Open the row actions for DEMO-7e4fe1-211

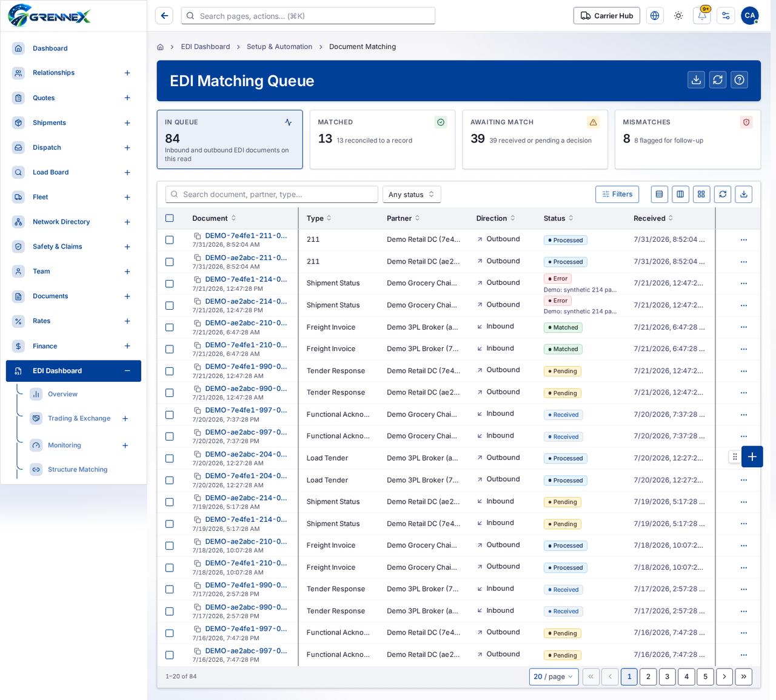click(x=744, y=240)
